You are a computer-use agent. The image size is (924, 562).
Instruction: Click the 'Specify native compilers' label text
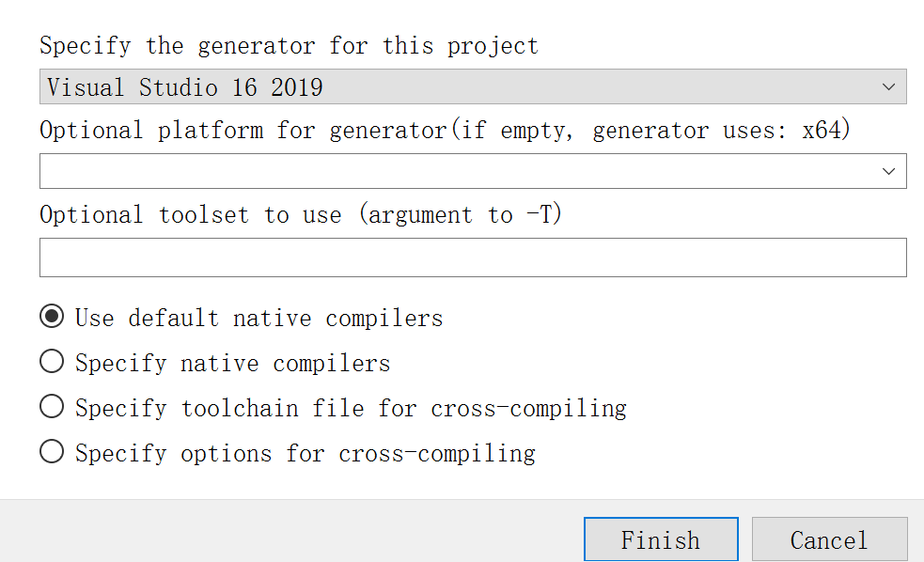tap(232, 363)
